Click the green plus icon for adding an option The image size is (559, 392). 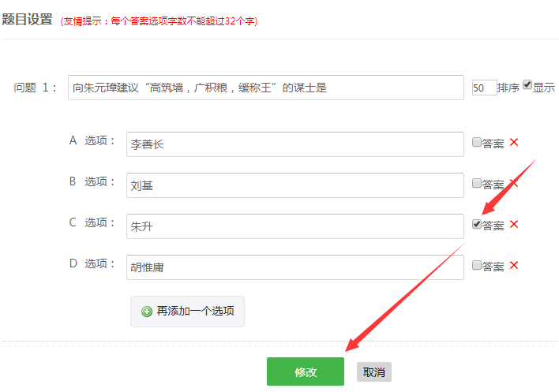147,312
